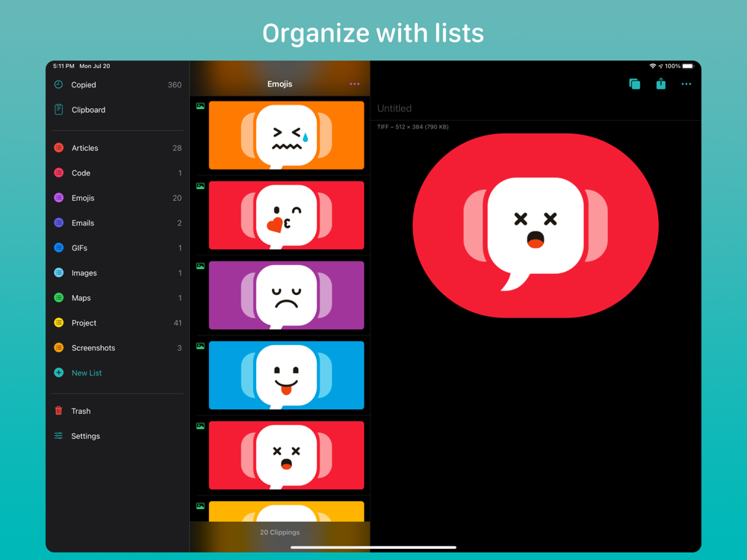Select the blue tongue-out emoji clipping
Screen dimensions: 747x560
click(286, 376)
